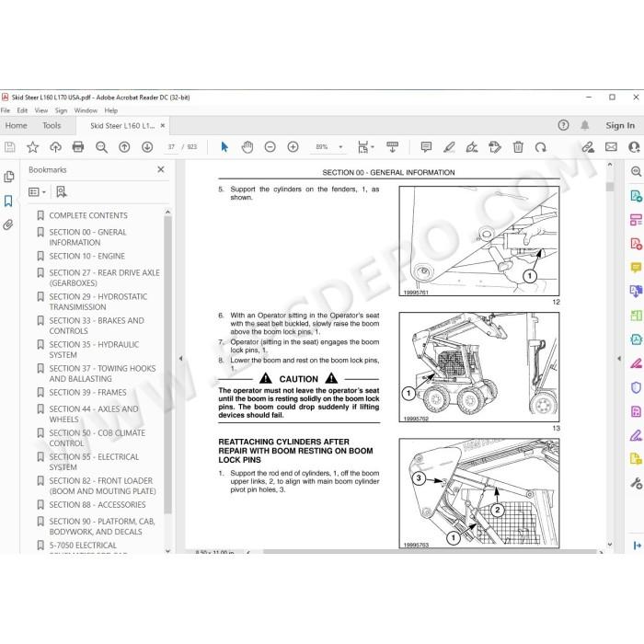Close the Skid Steer document tab
The image size is (644, 644).
pos(163,126)
